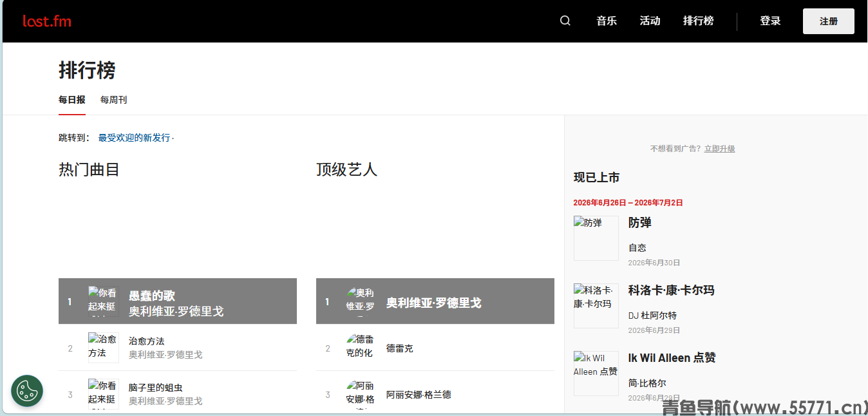Open album thumbnail for 愚蠢的歌
The image size is (868, 416).
click(x=104, y=301)
